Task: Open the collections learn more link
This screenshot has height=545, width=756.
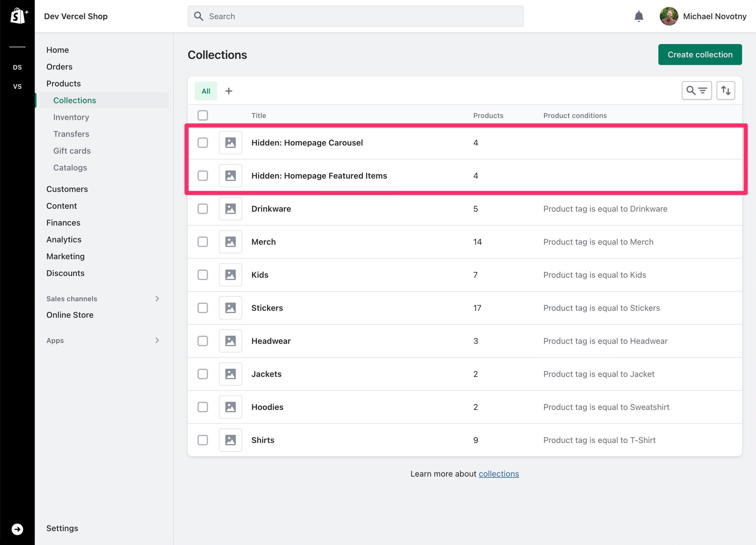Action: pos(499,473)
